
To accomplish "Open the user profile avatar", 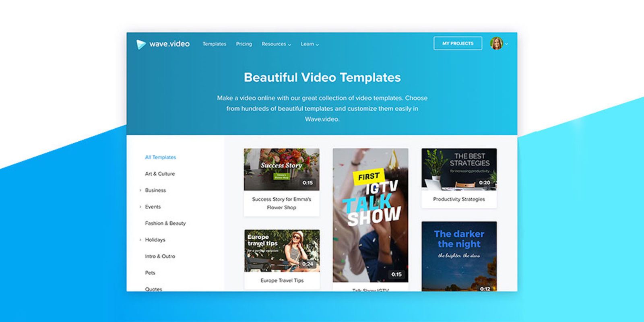I will (496, 43).
